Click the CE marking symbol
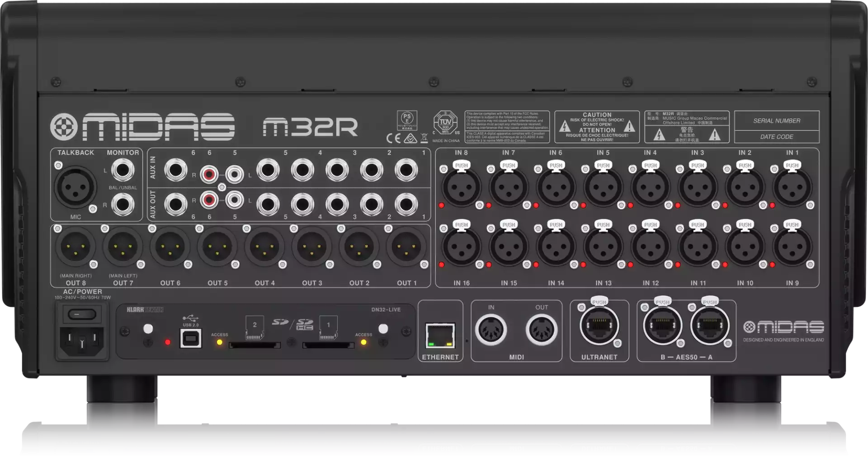 [x=393, y=138]
